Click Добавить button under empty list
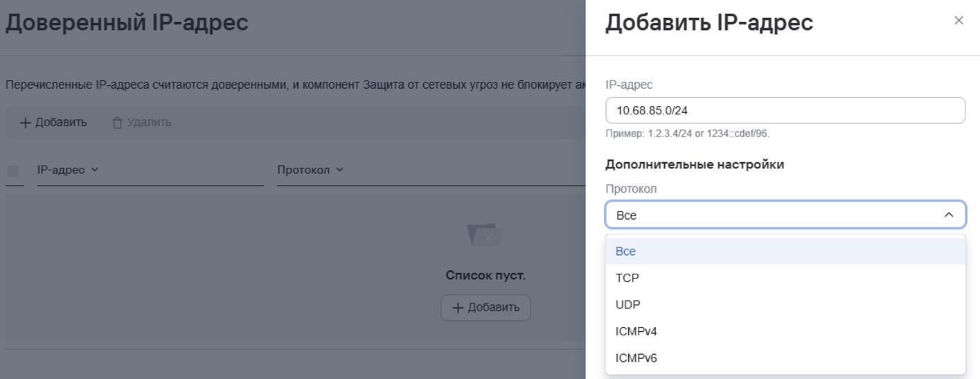The width and height of the screenshot is (980, 379). [485, 308]
